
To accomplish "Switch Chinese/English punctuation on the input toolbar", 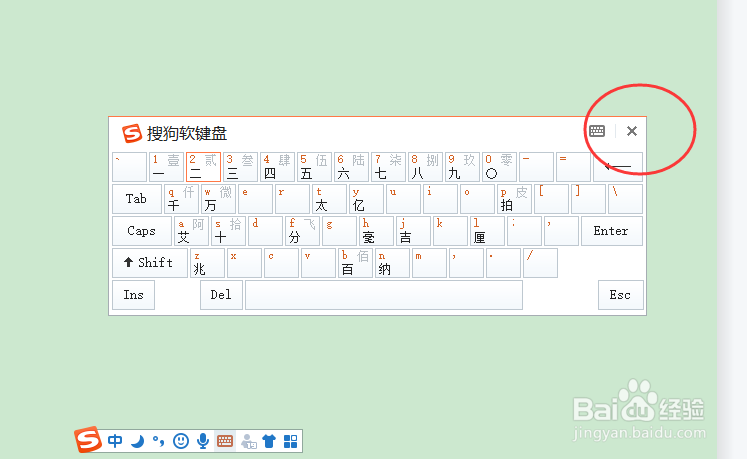I will pos(159,441).
